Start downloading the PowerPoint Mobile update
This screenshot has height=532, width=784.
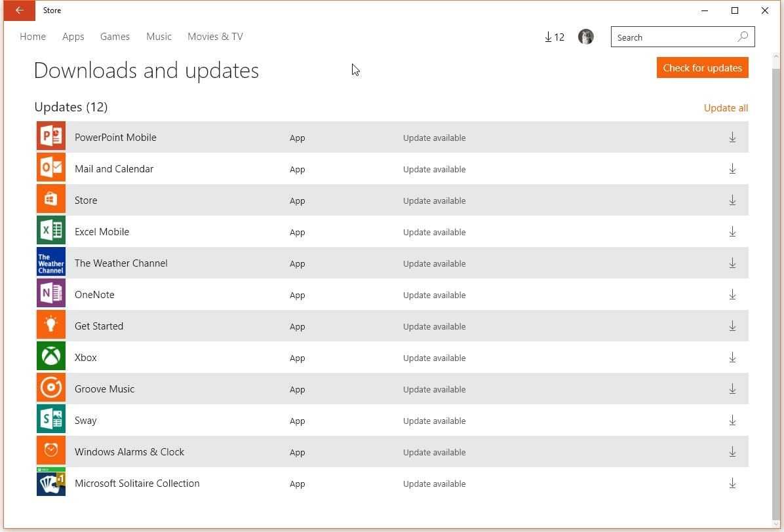coord(732,137)
